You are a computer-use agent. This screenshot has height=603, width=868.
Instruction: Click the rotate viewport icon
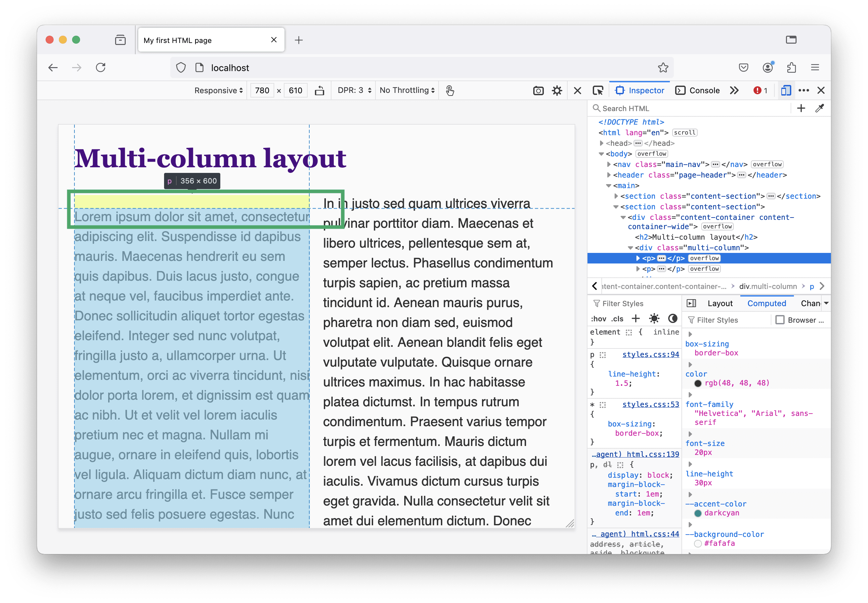click(x=320, y=90)
